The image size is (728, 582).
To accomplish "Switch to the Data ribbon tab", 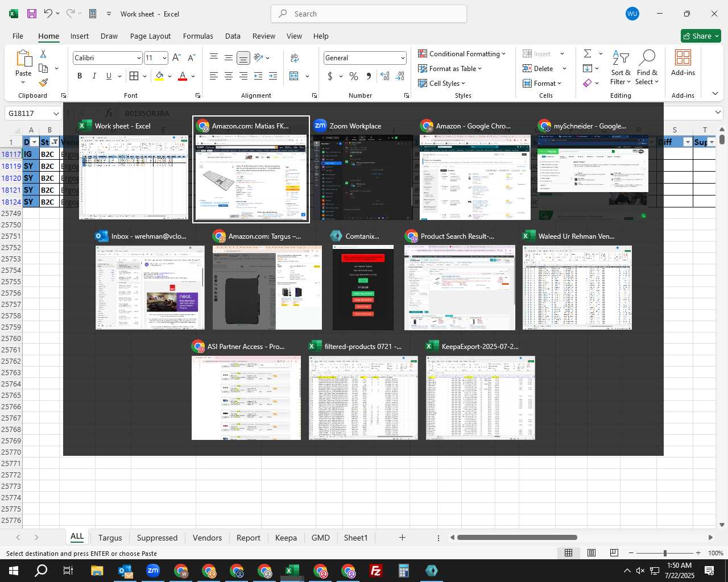I will [x=233, y=36].
